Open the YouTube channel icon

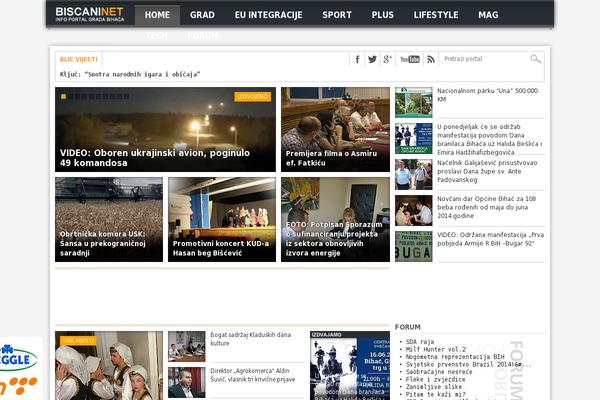[409, 59]
